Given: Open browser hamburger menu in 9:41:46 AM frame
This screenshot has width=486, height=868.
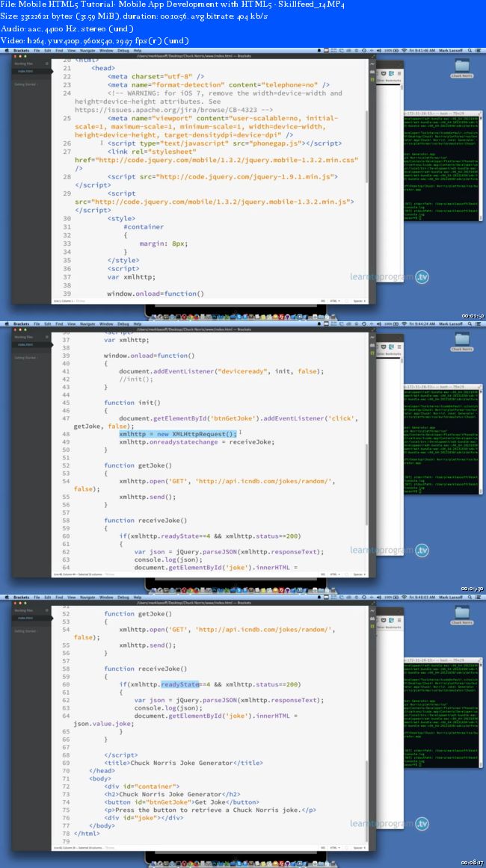Looking at the screenshot, I should point(399,73).
